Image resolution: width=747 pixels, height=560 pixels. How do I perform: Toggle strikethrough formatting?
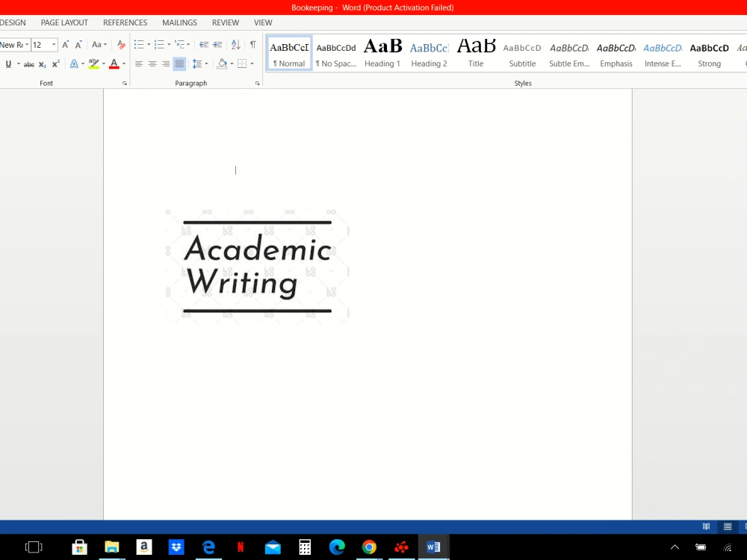(x=29, y=63)
